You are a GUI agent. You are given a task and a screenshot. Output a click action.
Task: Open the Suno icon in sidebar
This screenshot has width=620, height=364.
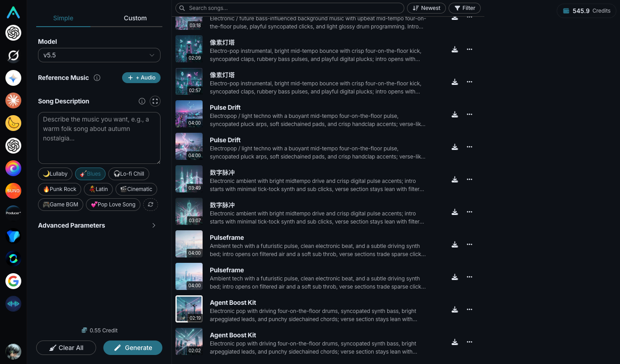[x=13, y=191]
